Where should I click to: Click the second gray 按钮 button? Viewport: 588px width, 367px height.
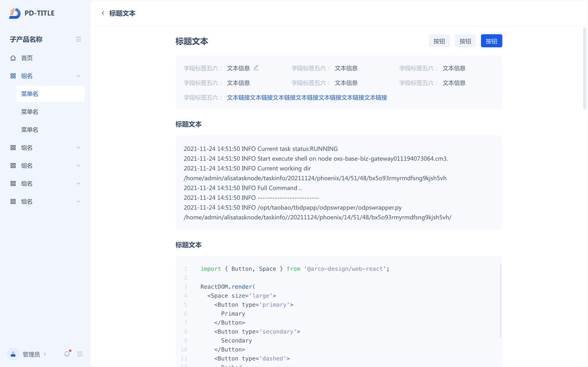(x=465, y=41)
